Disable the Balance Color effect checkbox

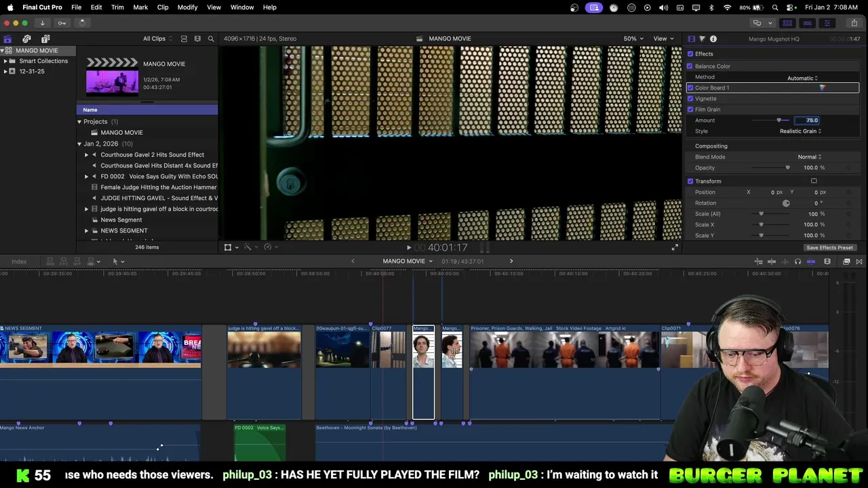click(690, 66)
